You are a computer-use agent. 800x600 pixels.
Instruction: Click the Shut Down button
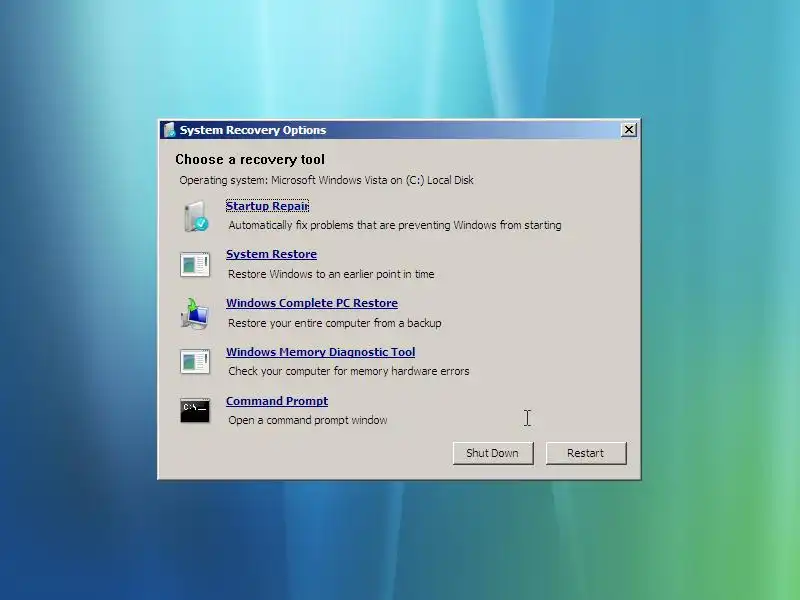[x=493, y=453]
